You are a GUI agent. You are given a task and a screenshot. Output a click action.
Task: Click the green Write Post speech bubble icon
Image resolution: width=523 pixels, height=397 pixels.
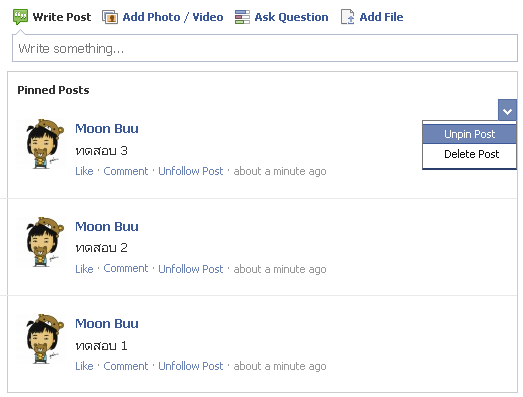20,17
